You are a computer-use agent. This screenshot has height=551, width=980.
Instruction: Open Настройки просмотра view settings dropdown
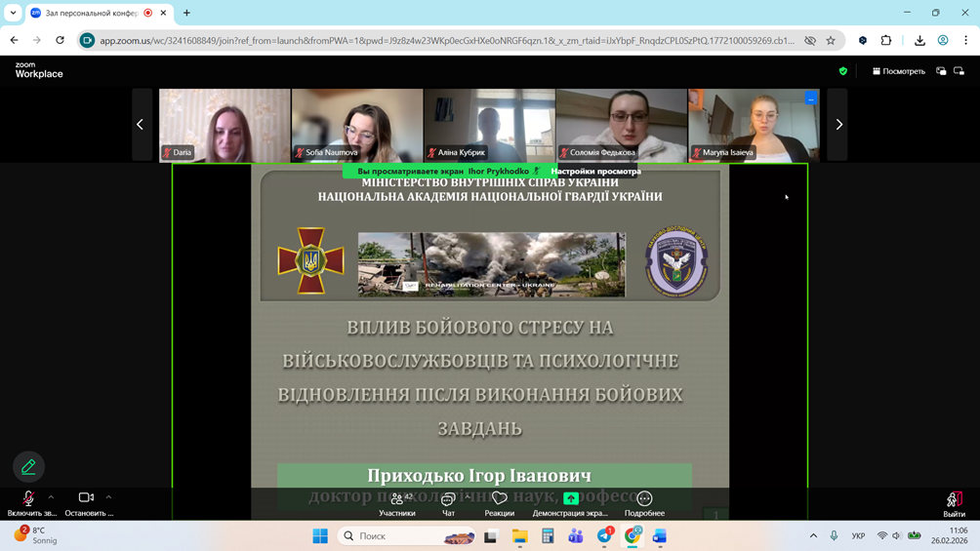click(x=595, y=171)
